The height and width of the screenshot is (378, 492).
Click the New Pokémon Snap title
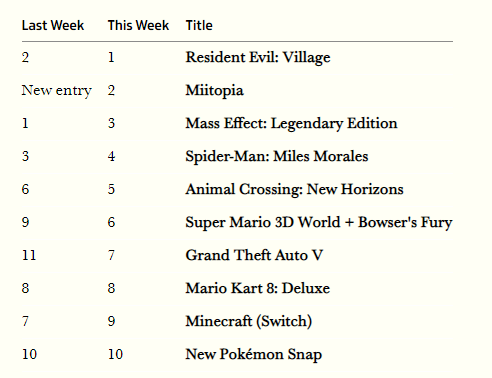254,354
